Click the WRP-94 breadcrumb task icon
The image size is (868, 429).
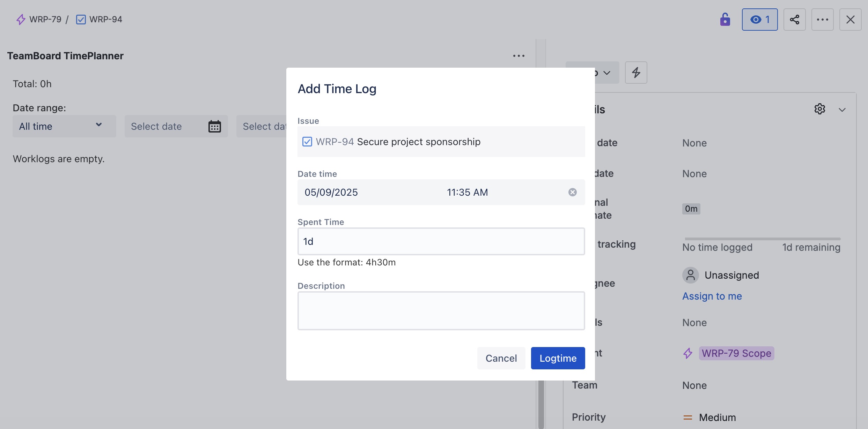(81, 20)
